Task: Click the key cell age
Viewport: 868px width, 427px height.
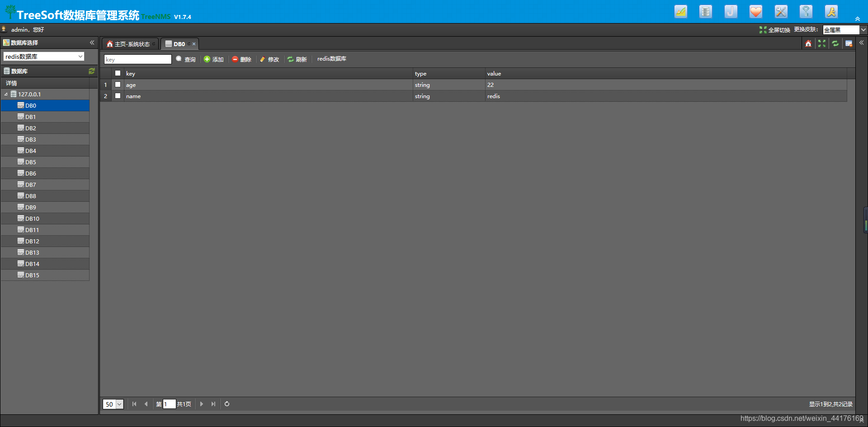Action: [269, 85]
